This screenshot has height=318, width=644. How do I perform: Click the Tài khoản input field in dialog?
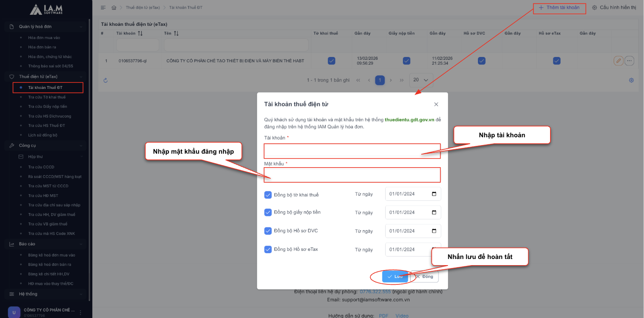[352, 151]
